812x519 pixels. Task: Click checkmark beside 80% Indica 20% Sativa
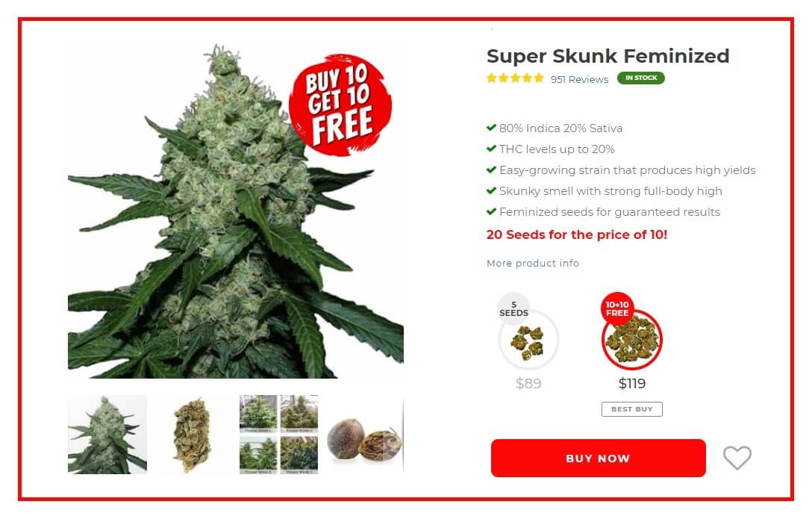[491, 128]
